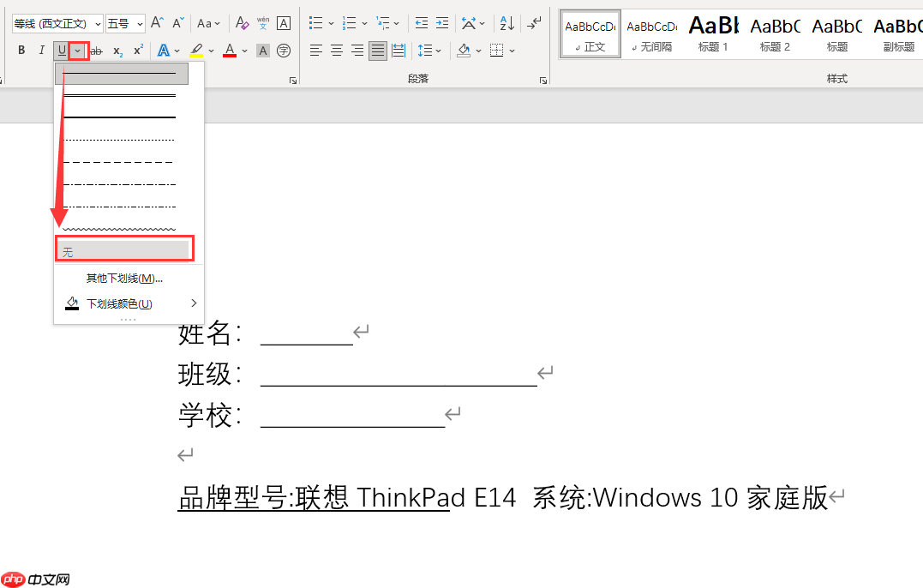Toggle justify alignment
The width and height of the screenshot is (923, 588).
tap(378, 51)
